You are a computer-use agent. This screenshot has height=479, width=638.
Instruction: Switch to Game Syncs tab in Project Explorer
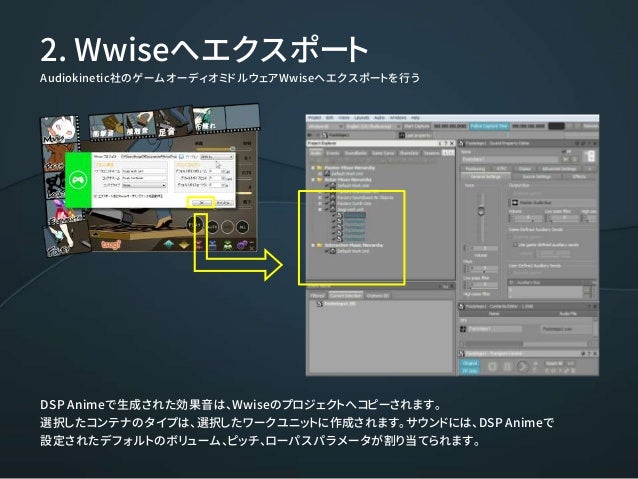point(383,153)
